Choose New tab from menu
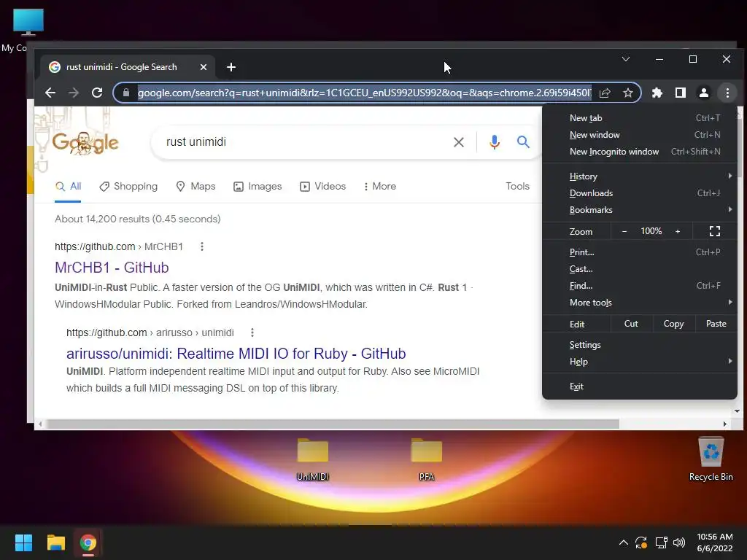747x560 pixels. [639, 117]
